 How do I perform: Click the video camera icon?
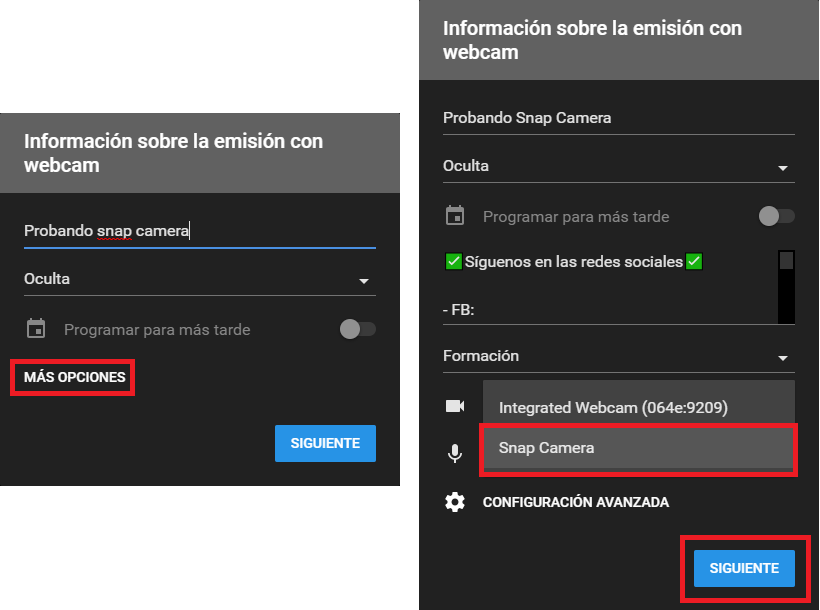pos(455,406)
